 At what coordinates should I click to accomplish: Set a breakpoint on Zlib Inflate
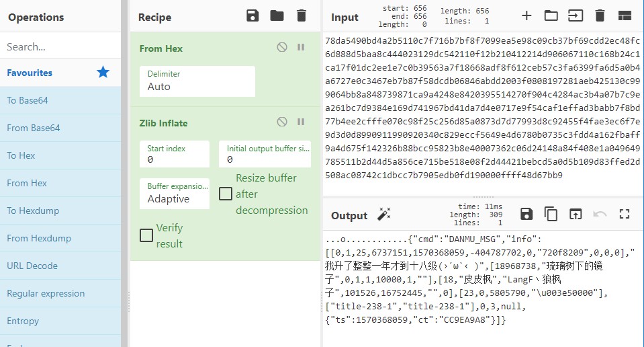[301, 122]
